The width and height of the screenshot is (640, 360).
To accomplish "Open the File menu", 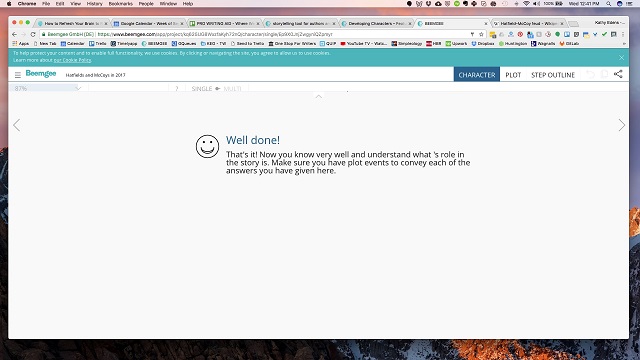I will [x=46, y=4].
